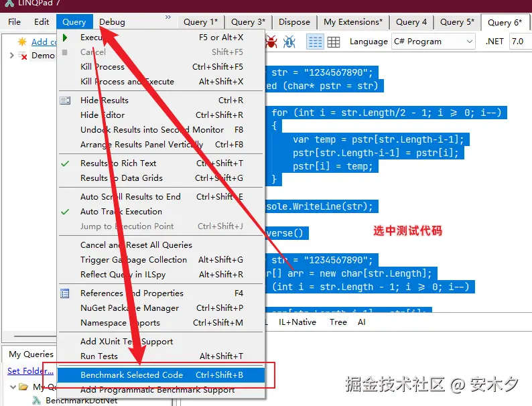Toggle Auto Track Execution option
This screenshot has height=406, width=532.
(161, 212)
